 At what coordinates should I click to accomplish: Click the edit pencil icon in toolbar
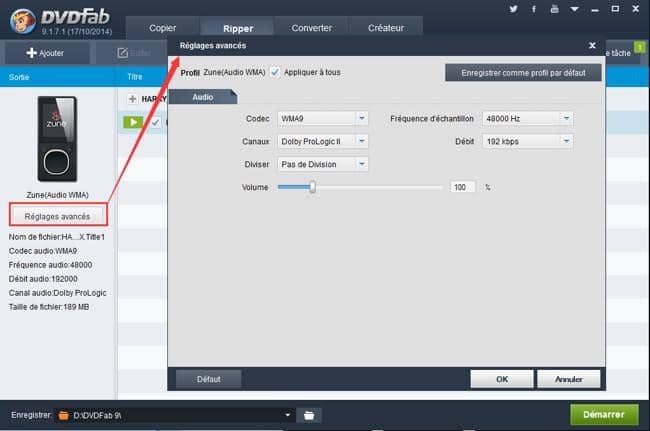pyautogui.click(x=123, y=53)
